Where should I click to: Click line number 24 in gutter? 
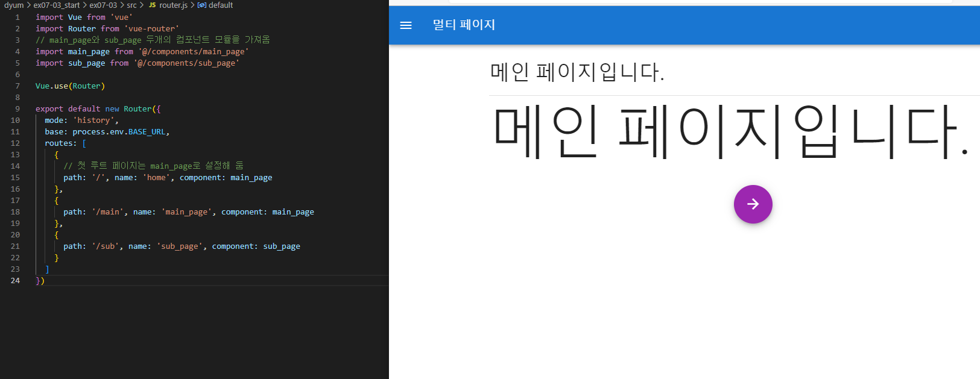[15, 281]
